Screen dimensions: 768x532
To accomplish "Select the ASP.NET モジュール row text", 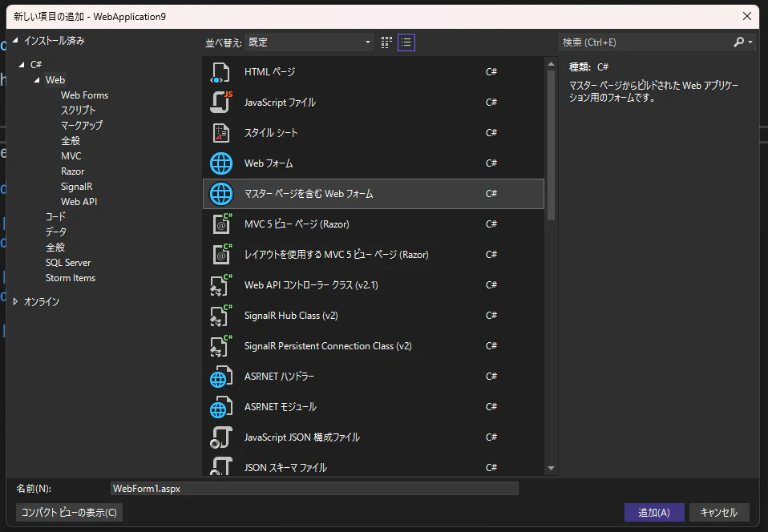I will point(280,407).
